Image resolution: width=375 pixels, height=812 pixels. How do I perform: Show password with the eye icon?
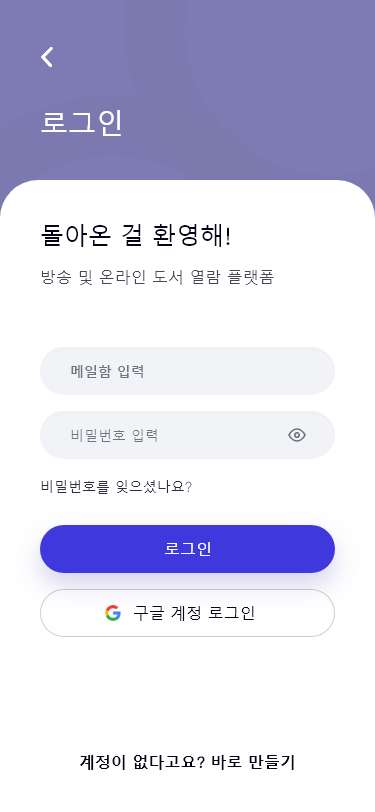297,435
